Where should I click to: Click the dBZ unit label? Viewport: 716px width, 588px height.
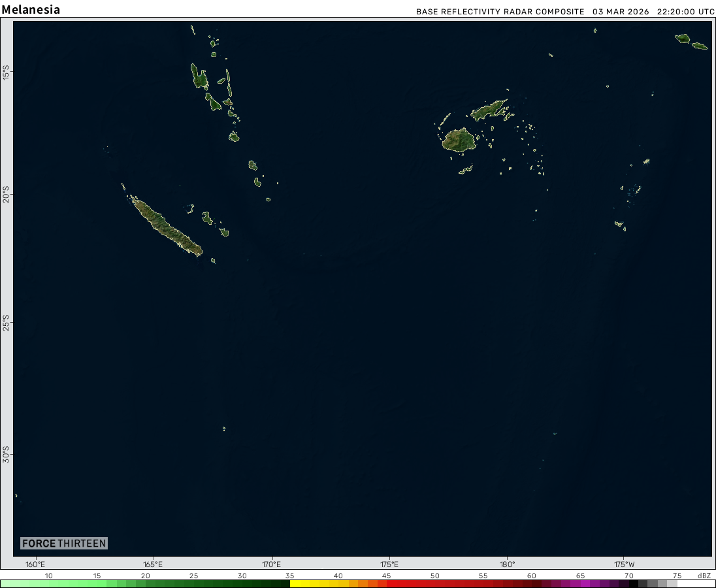point(704,576)
